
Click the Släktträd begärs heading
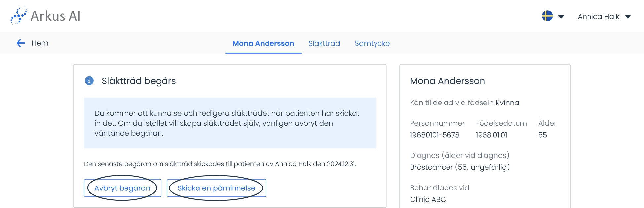coord(139,81)
